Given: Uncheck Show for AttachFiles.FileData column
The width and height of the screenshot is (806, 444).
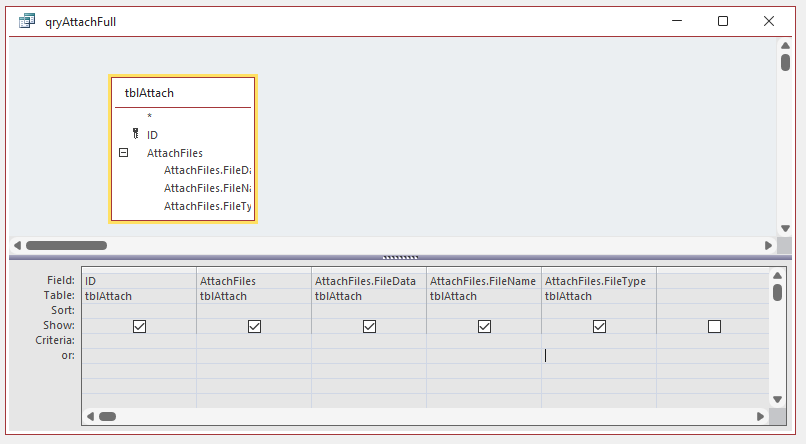Looking at the screenshot, I should tap(370, 326).
